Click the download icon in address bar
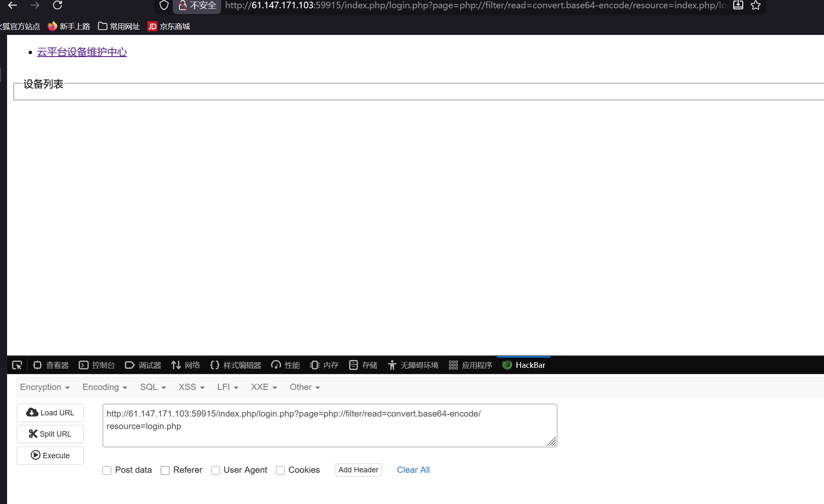The height and width of the screenshot is (504, 824). (738, 5)
